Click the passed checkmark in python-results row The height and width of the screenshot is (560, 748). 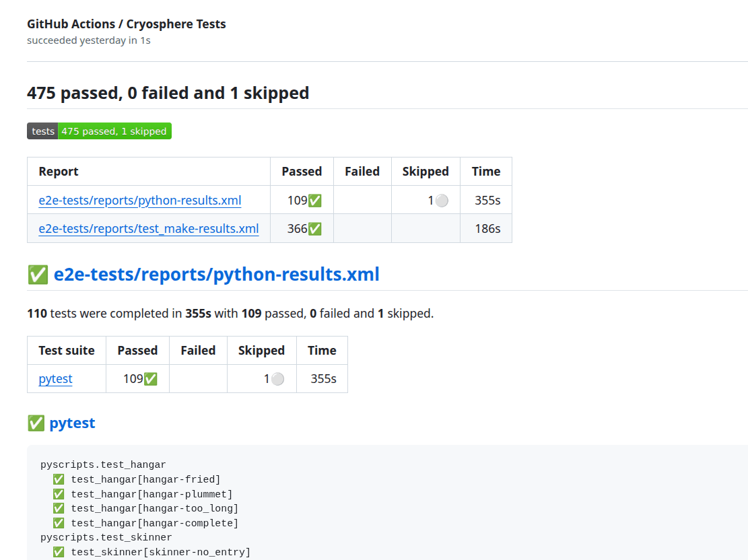(314, 201)
